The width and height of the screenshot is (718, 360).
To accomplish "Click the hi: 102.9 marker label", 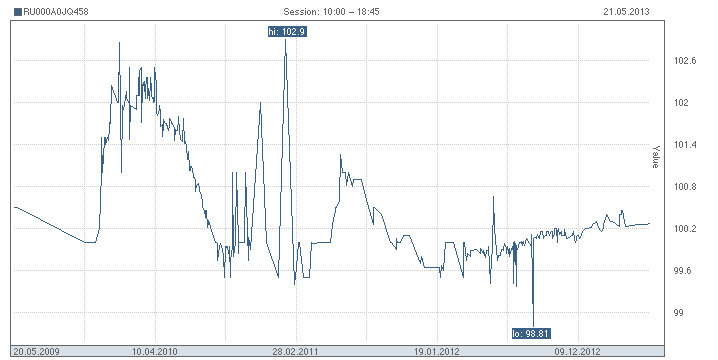I will [287, 32].
